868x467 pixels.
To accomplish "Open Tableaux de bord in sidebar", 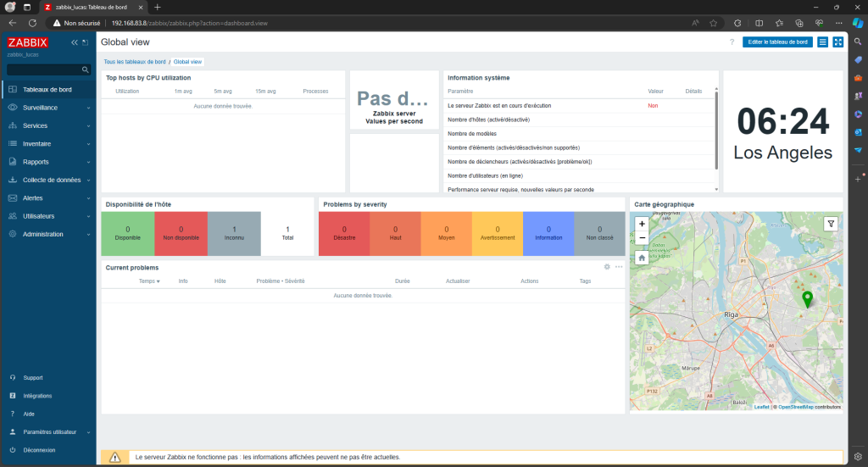I will click(47, 90).
